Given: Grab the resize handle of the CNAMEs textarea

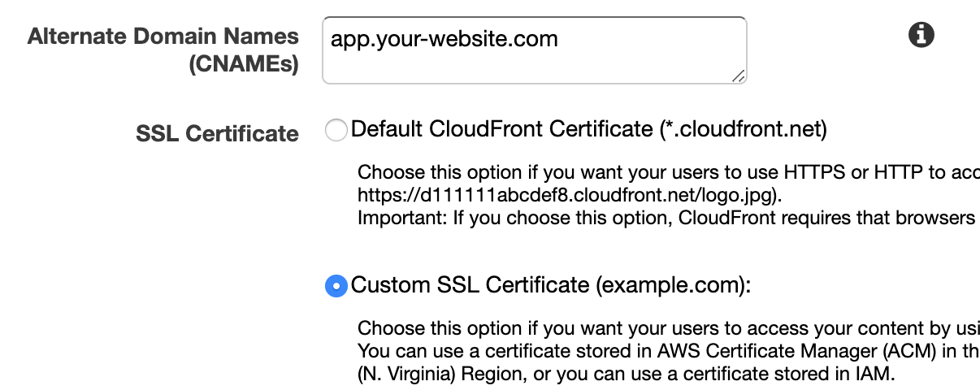Looking at the screenshot, I should [737, 76].
